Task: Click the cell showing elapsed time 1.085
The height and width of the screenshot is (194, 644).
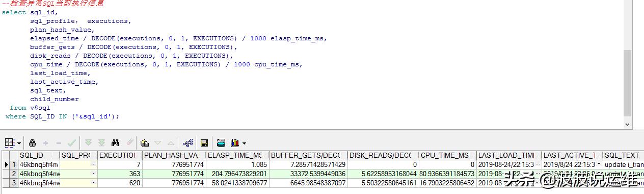Action: (x=237, y=164)
